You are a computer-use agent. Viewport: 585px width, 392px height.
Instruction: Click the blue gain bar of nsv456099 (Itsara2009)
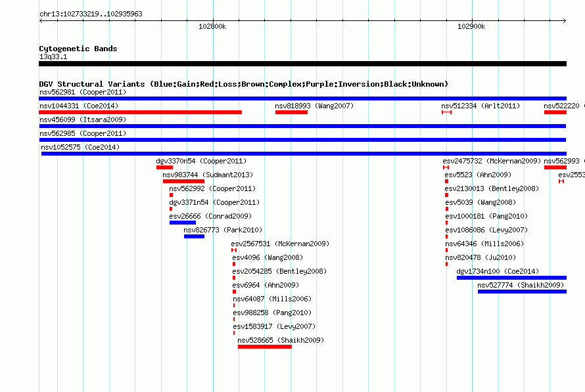[x=302, y=126]
